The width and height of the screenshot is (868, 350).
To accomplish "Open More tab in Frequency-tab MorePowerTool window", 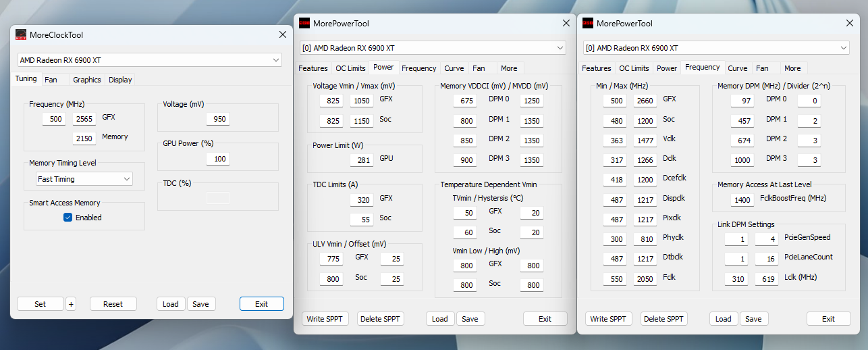I will 792,68.
